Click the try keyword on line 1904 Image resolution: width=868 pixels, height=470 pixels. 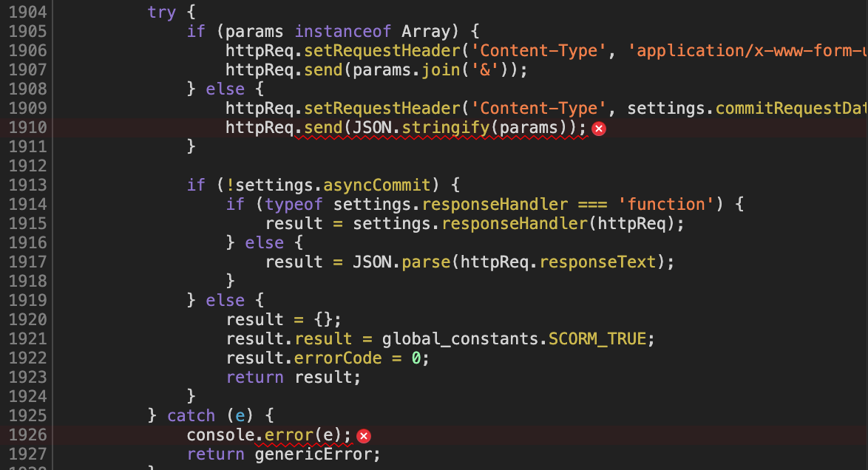[x=162, y=12]
